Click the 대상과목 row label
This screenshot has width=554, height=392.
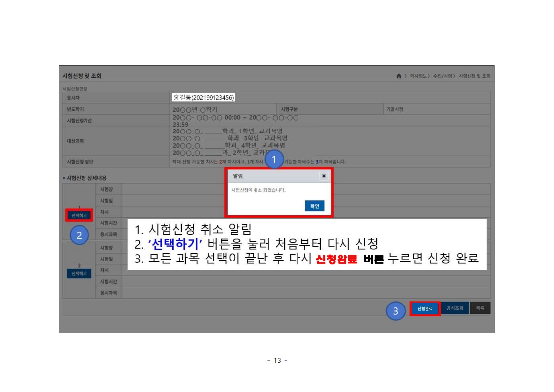coord(75,141)
